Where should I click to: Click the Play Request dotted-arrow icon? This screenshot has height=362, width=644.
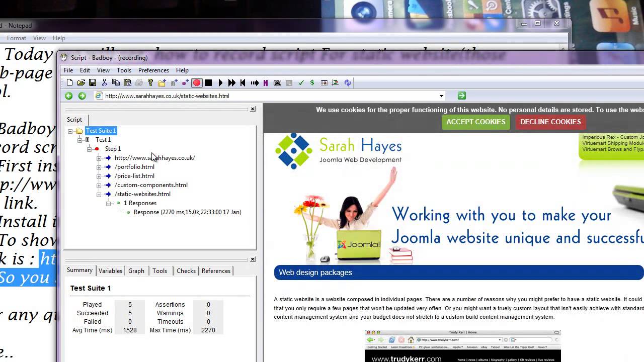pos(255,83)
